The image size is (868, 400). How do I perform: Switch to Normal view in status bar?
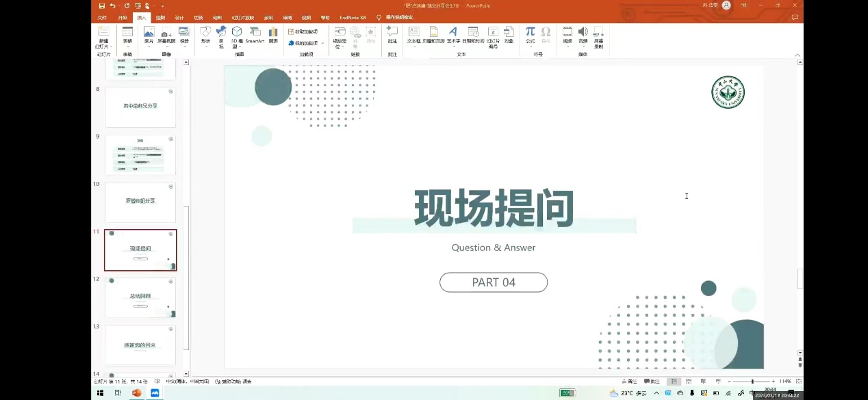coord(674,382)
